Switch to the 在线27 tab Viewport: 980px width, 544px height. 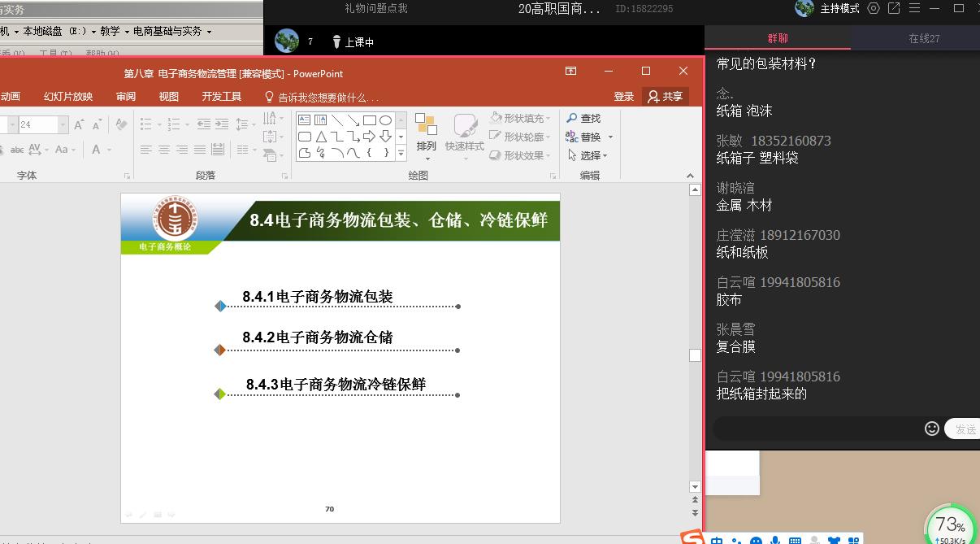click(924, 38)
